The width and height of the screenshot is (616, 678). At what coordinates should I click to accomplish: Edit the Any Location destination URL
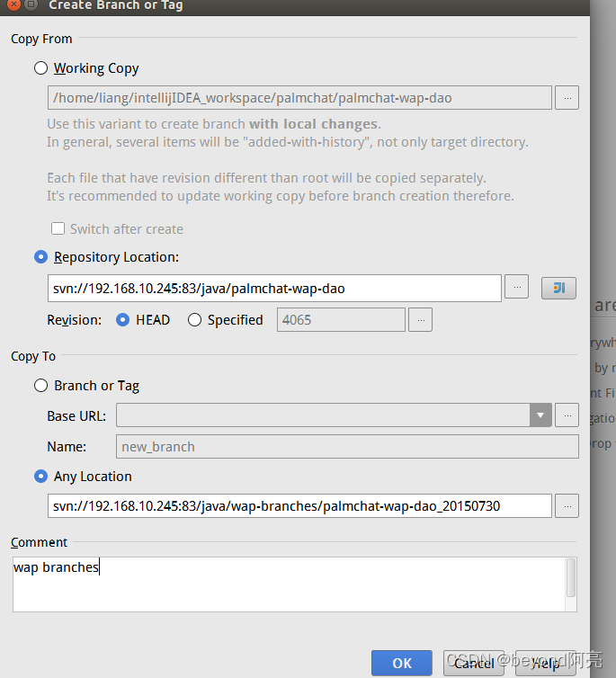click(299, 506)
